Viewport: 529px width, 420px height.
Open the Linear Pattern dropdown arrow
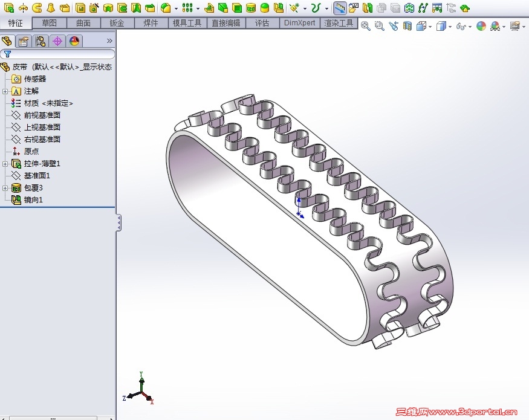(198, 8)
